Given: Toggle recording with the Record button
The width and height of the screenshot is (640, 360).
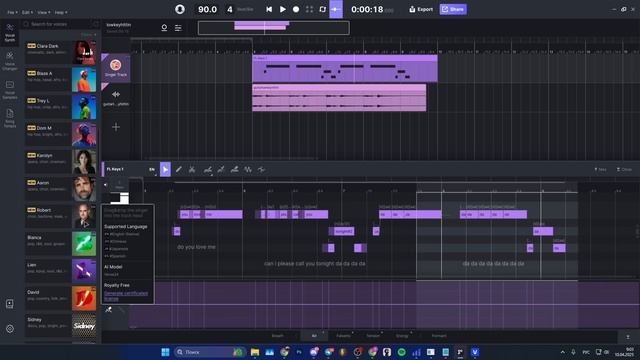Looking at the screenshot, I should click(x=296, y=9).
